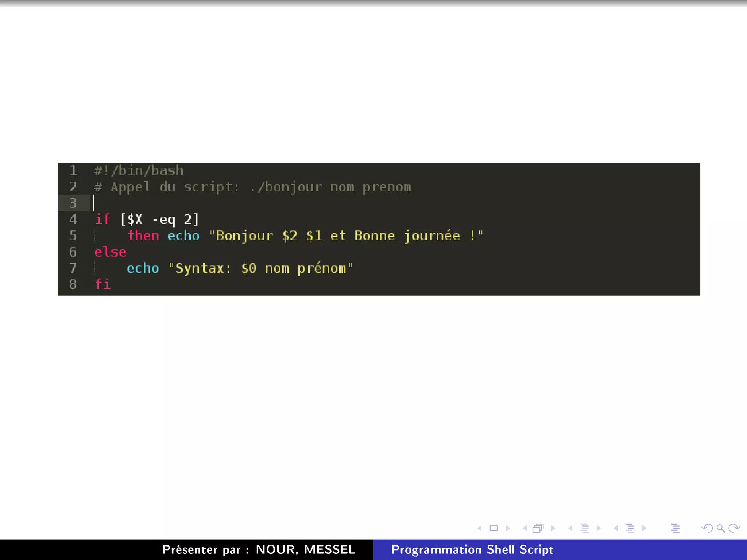The height and width of the screenshot is (560, 747).
Task: Click the 'if' keyword on line 4
Action: [102, 219]
